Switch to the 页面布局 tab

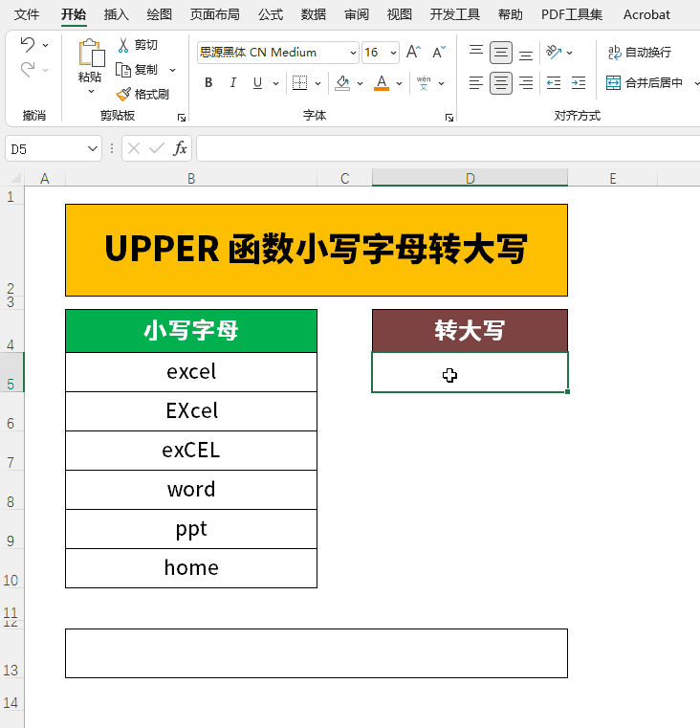[215, 15]
